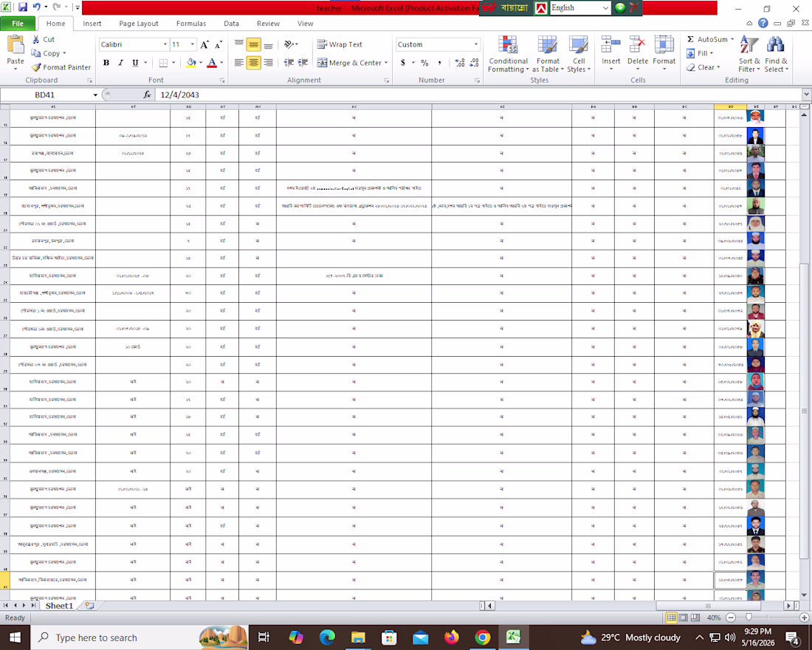Click the Cut scissors icon

[x=35, y=39]
